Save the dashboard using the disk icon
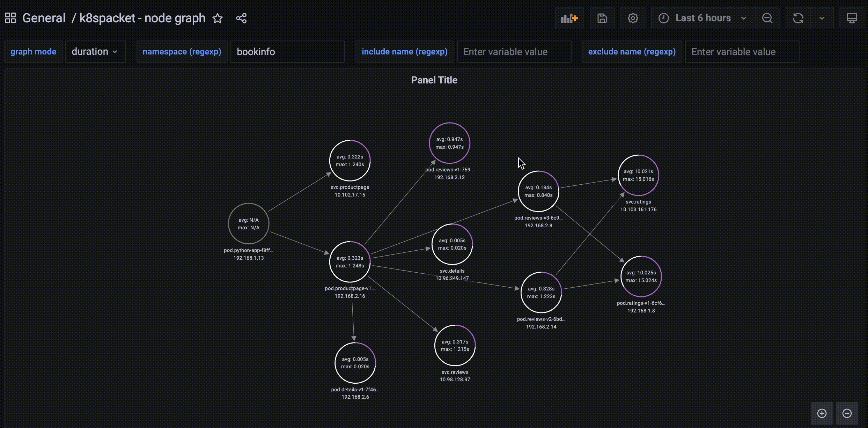This screenshot has width=868, height=428. [602, 18]
